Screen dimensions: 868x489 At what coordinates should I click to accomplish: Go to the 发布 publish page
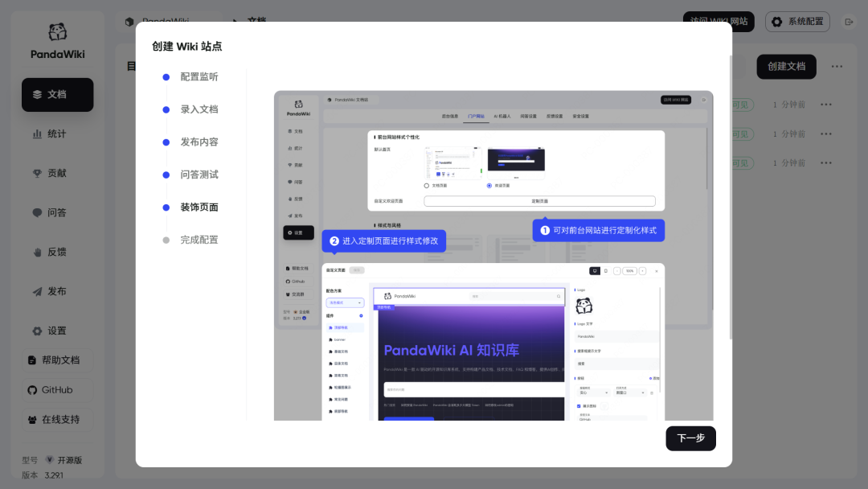pyautogui.click(x=58, y=291)
